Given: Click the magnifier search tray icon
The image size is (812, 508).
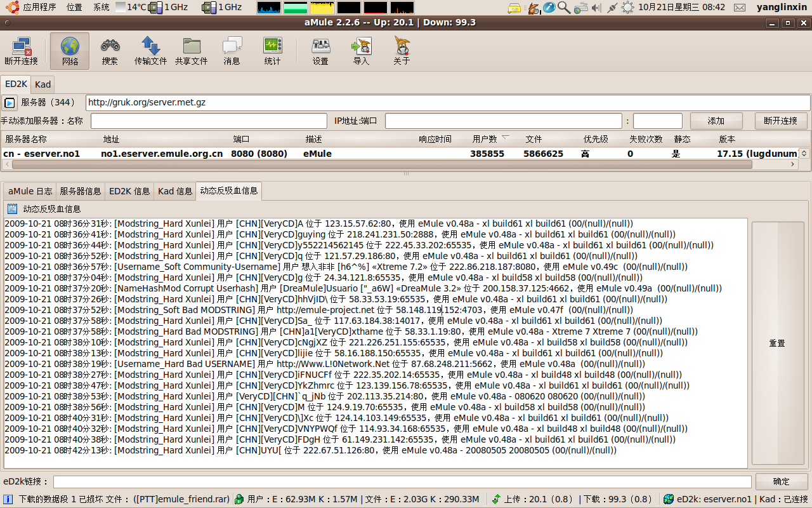Looking at the screenshot, I should 564,8.
